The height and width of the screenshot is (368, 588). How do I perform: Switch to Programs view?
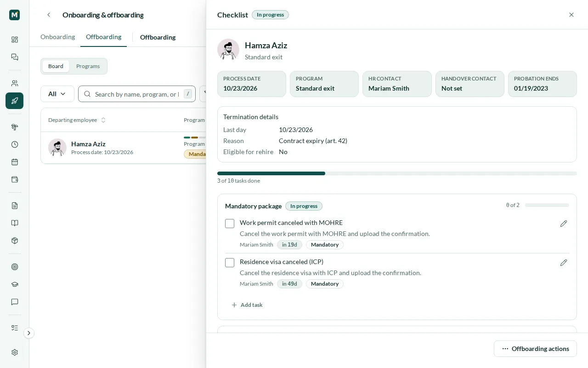pyautogui.click(x=88, y=66)
